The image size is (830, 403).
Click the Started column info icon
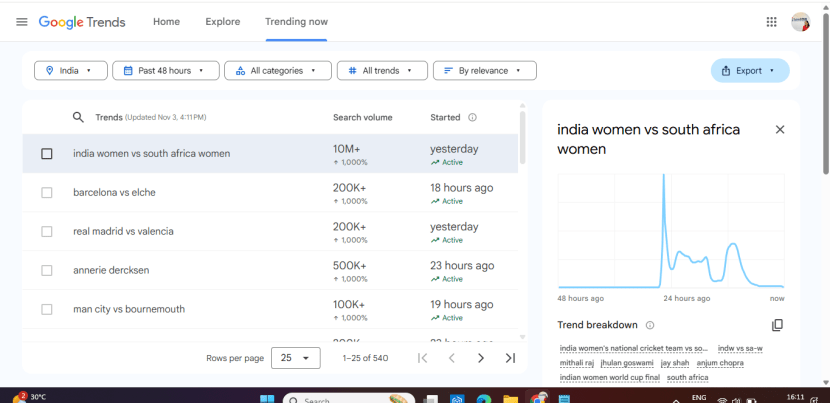click(x=473, y=117)
